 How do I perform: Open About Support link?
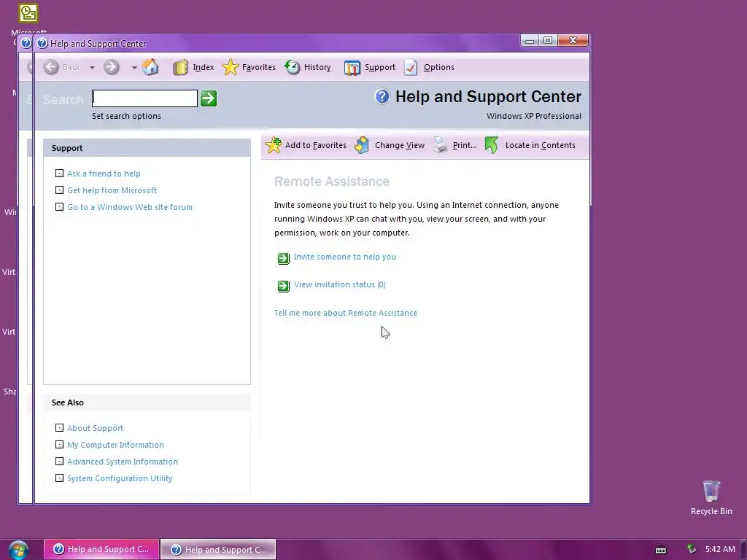tap(95, 428)
